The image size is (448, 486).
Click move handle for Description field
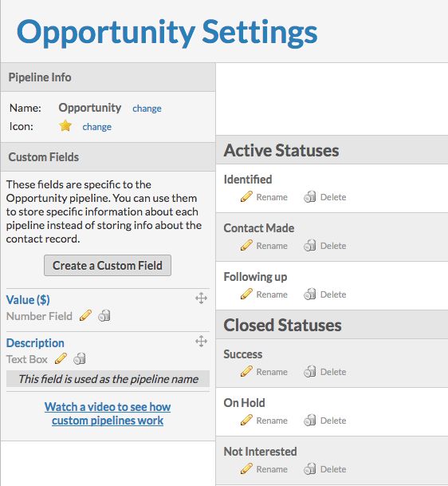tap(201, 342)
